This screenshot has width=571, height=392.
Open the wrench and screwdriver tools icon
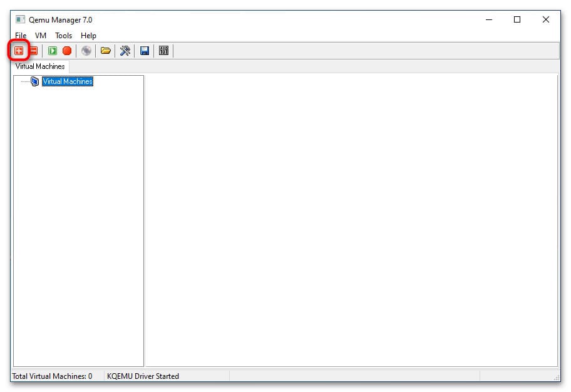pyautogui.click(x=125, y=51)
